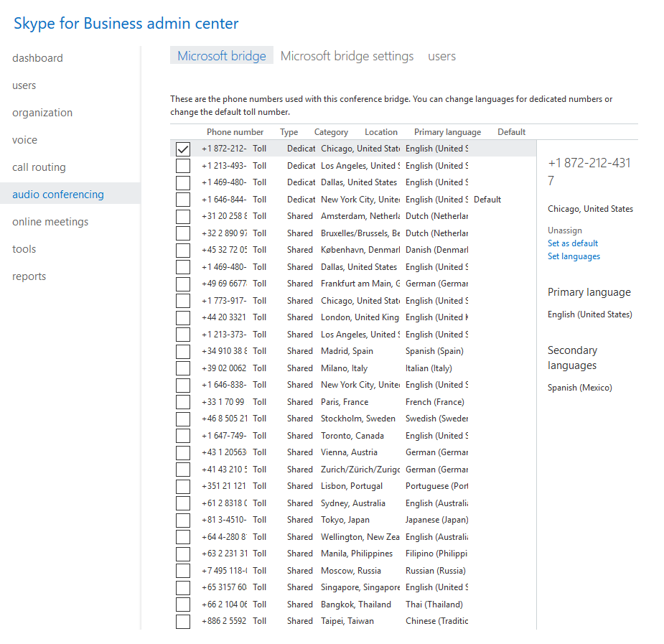Open reports in the sidebar
The image size is (664, 644).
29,276
